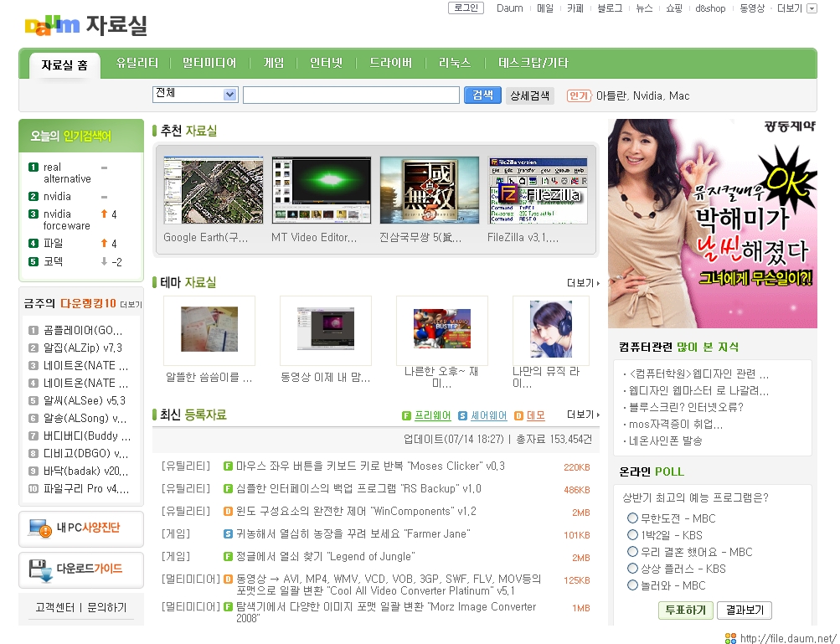Click the icon next to file.daum.net status bar
The height and width of the screenshot is (644, 840).
pos(729,636)
